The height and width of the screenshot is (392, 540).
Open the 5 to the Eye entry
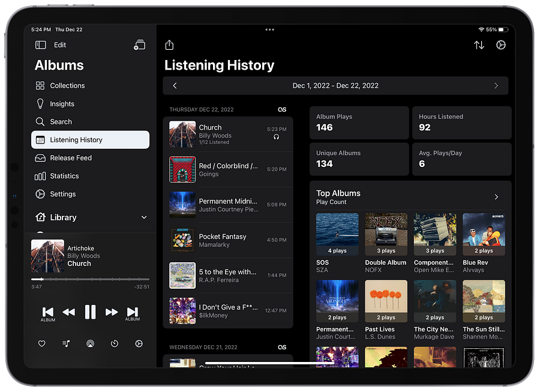click(228, 276)
